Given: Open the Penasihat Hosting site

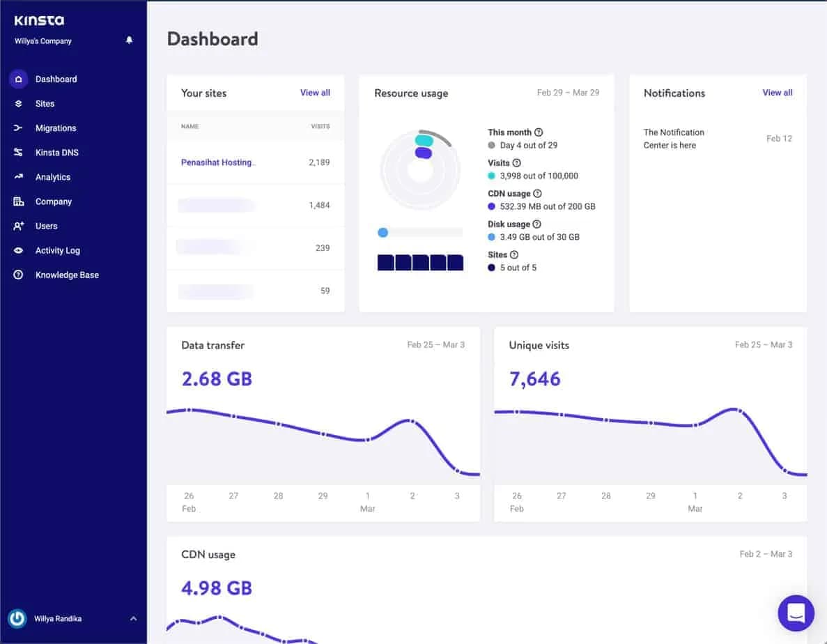Looking at the screenshot, I should pos(216,162).
